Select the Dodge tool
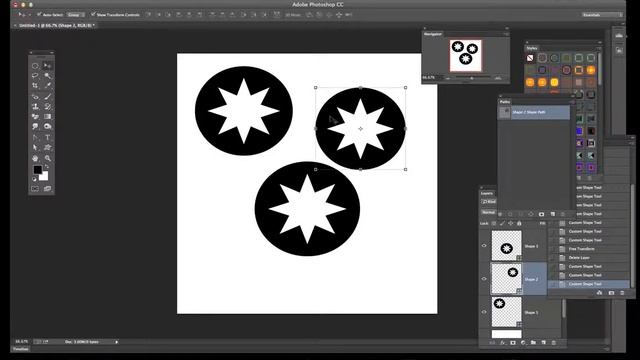This screenshot has height=360, width=640. [48, 127]
